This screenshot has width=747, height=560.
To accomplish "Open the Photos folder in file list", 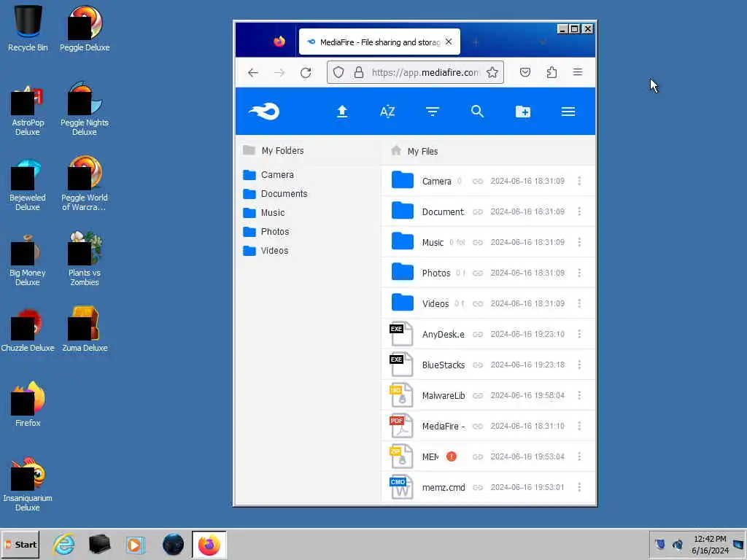I will coord(436,273).
